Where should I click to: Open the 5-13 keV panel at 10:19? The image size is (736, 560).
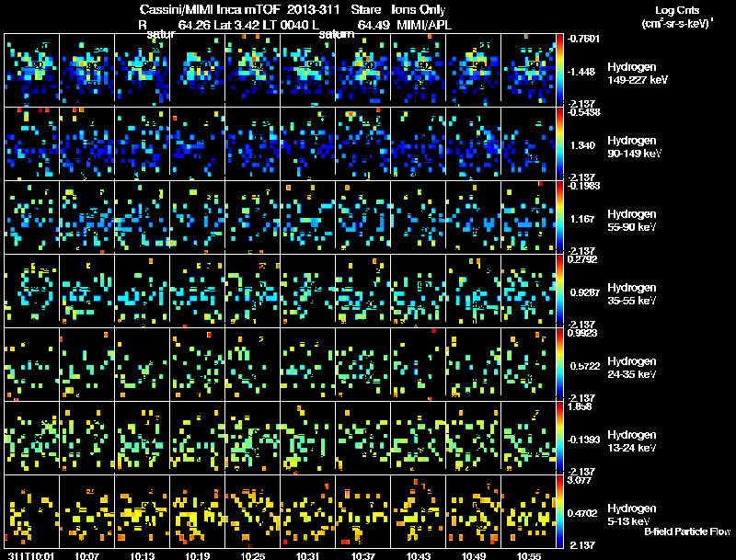click(x=197, y=511)
